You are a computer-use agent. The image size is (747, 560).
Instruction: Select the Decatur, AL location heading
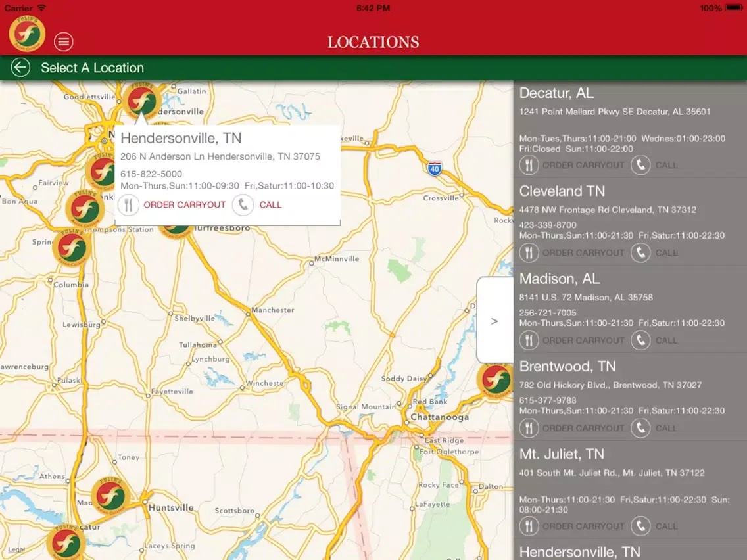(556, 93)
